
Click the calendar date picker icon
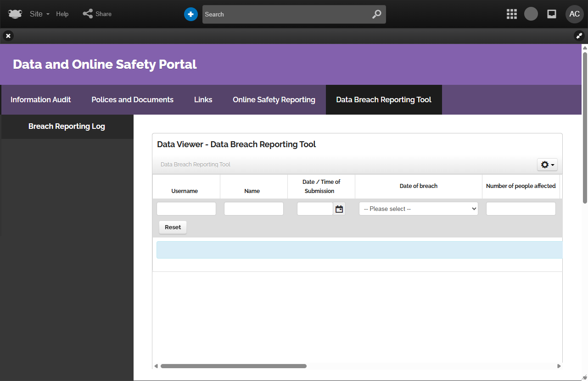339,209
